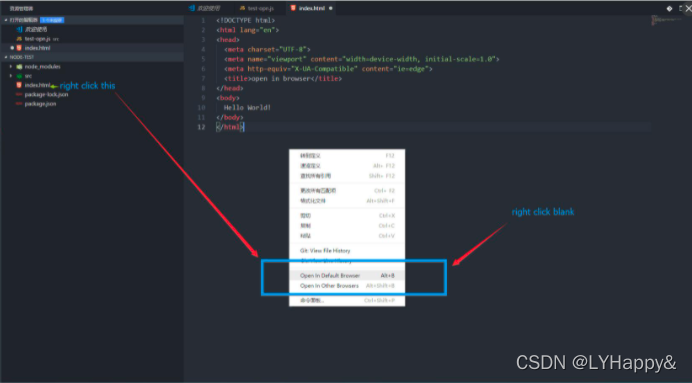The image size is (692, 383).
Task: Open package.json in the file tree
Action: pos(36,104)
